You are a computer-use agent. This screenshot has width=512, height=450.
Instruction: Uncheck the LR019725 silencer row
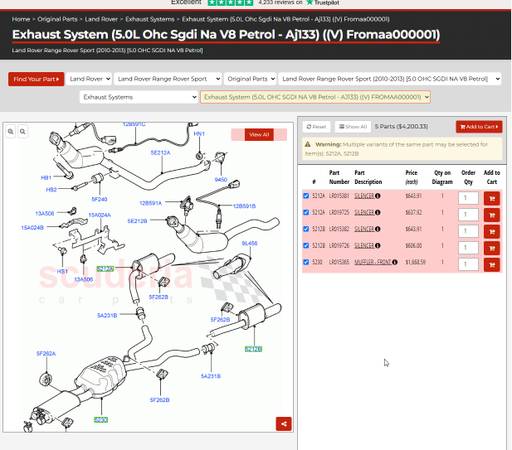pos(306,212)
